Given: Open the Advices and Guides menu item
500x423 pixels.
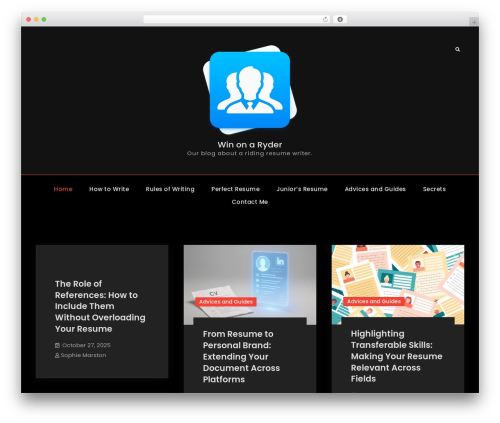Looking at the screenshot, I should 375,189.
